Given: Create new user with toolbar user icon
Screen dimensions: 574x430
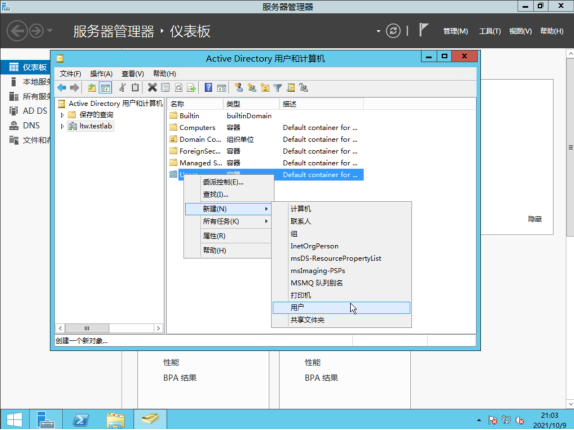Looking at the screenshot, I should coord(239,88).
